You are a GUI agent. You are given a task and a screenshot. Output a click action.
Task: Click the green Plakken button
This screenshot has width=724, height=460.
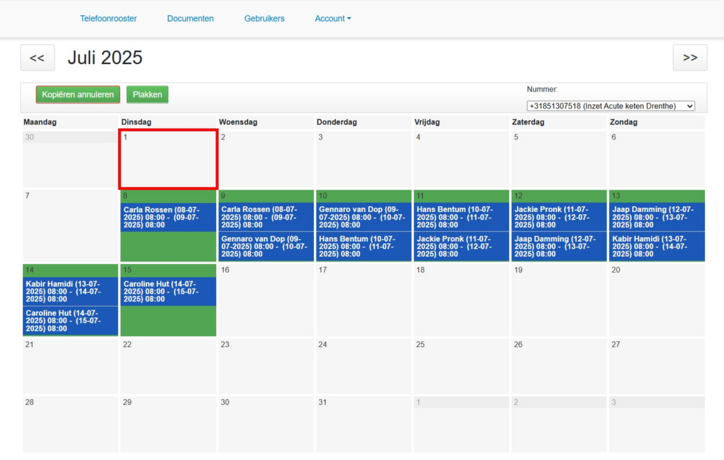147,95
